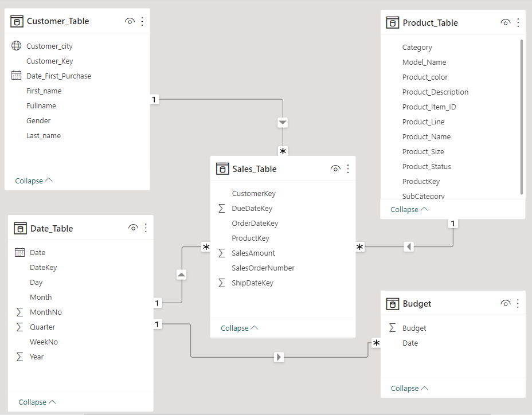This screenshot has height=415, width=532.
Task: Select Date to Budget relationship direction arrow
Action: [x=279, y=357]
